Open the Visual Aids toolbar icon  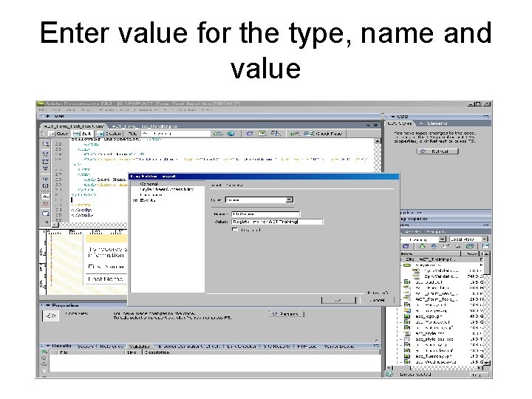tap(275, 134)
